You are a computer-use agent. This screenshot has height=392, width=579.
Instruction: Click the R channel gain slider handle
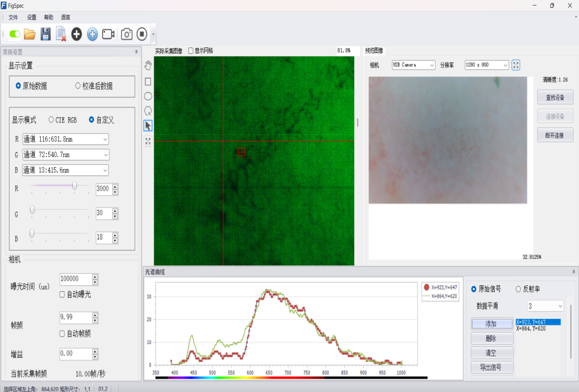(x=75, y=186)
